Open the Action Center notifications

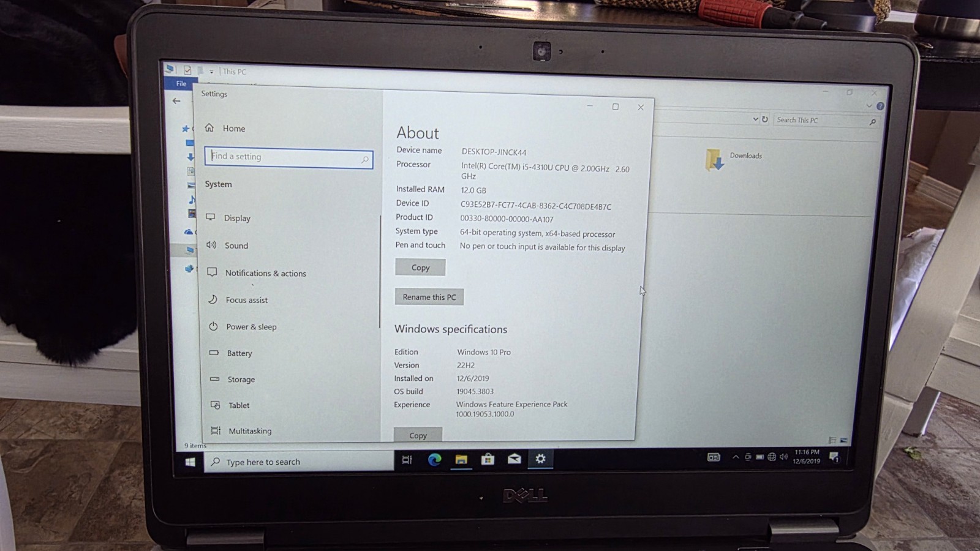(x=834, y=457)
